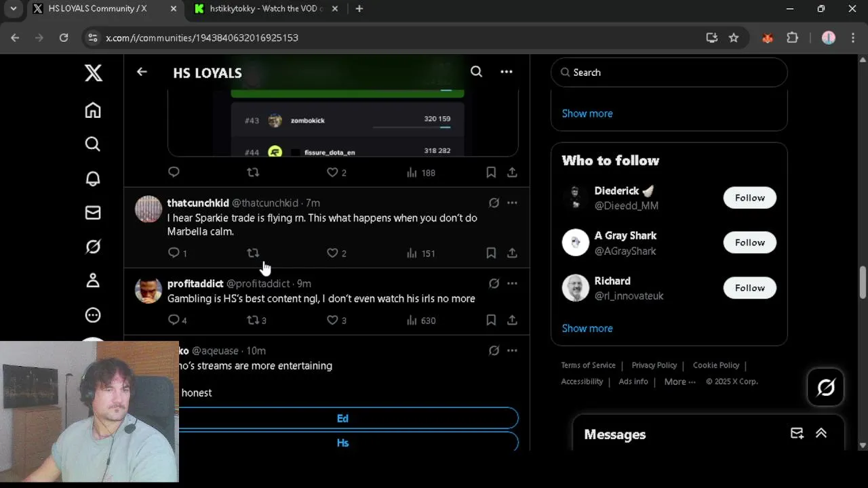Bookmark profitaddict's post
868x488 pixels.
pyautogui.click(x=491, y=320)
